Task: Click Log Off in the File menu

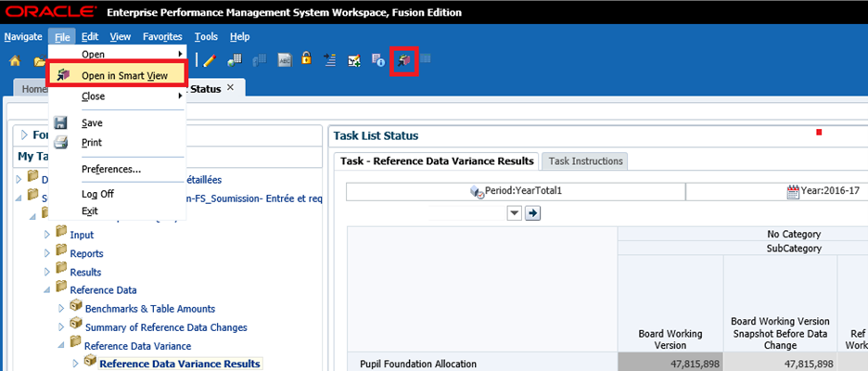Action: click(x=97, y=194)
